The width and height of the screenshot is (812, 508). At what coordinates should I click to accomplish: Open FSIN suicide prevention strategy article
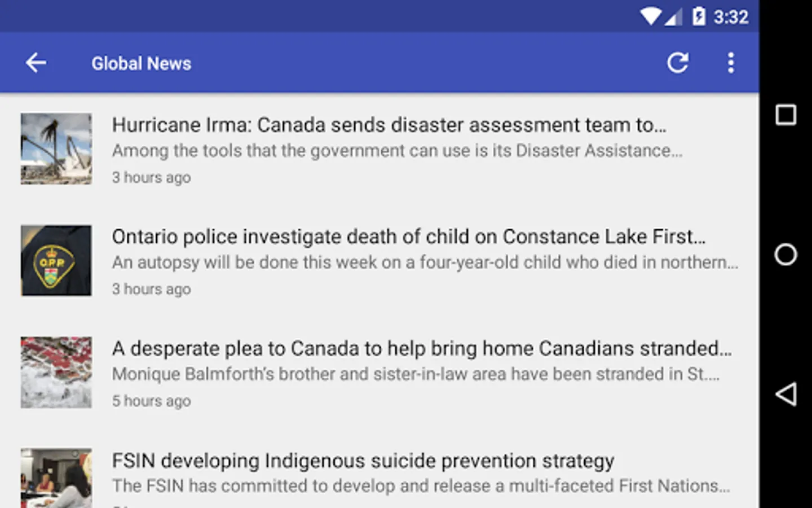[363, 461]
